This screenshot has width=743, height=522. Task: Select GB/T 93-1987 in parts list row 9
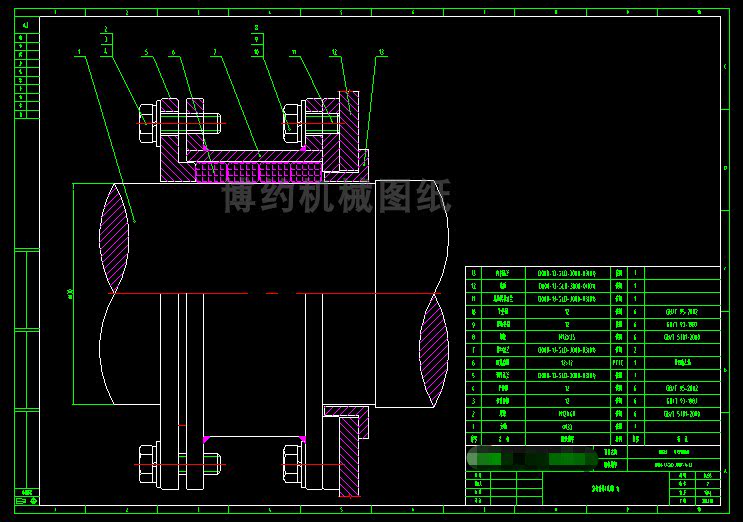click(681, 325)
